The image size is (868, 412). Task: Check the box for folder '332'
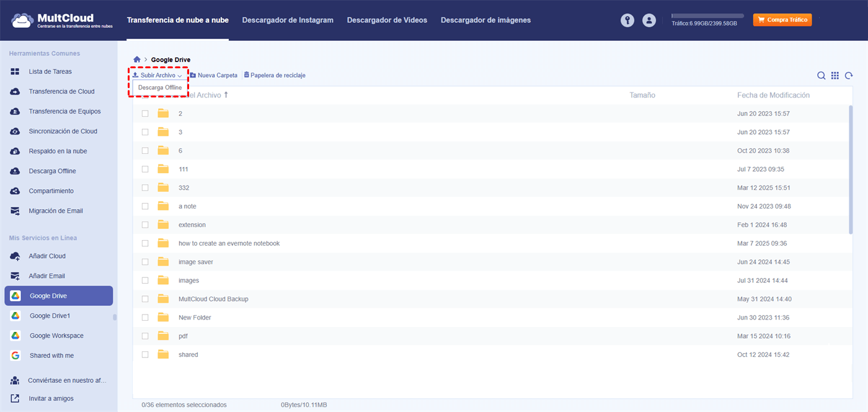click(x=145, y=187)
